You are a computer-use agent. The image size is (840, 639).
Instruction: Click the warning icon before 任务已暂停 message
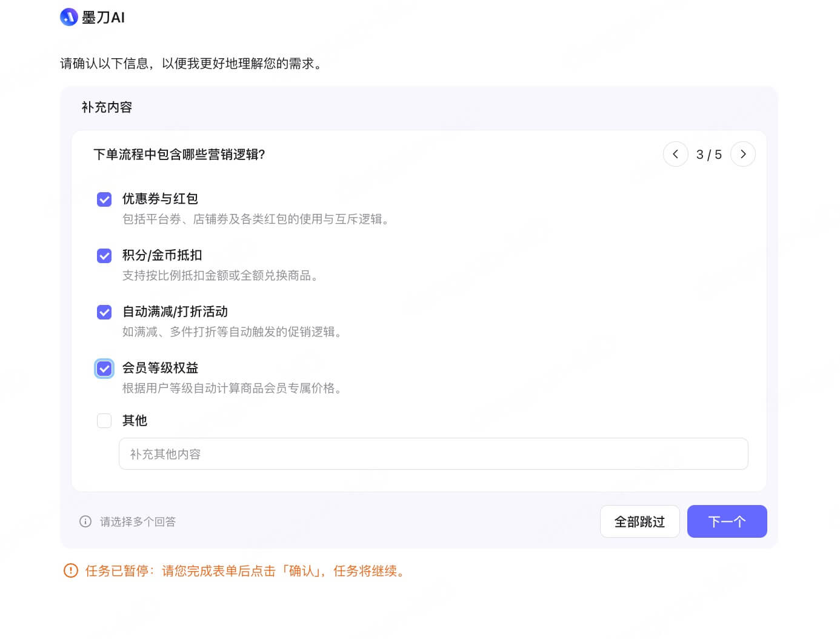71,570
